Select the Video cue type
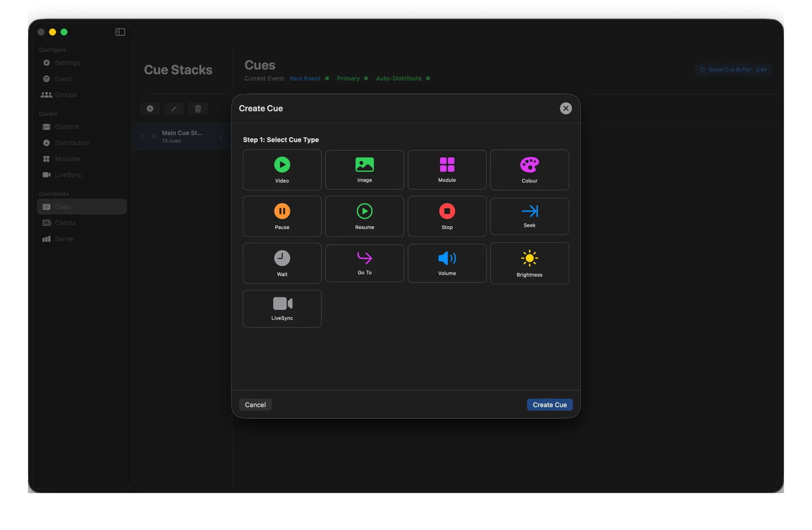 point(282,170)
